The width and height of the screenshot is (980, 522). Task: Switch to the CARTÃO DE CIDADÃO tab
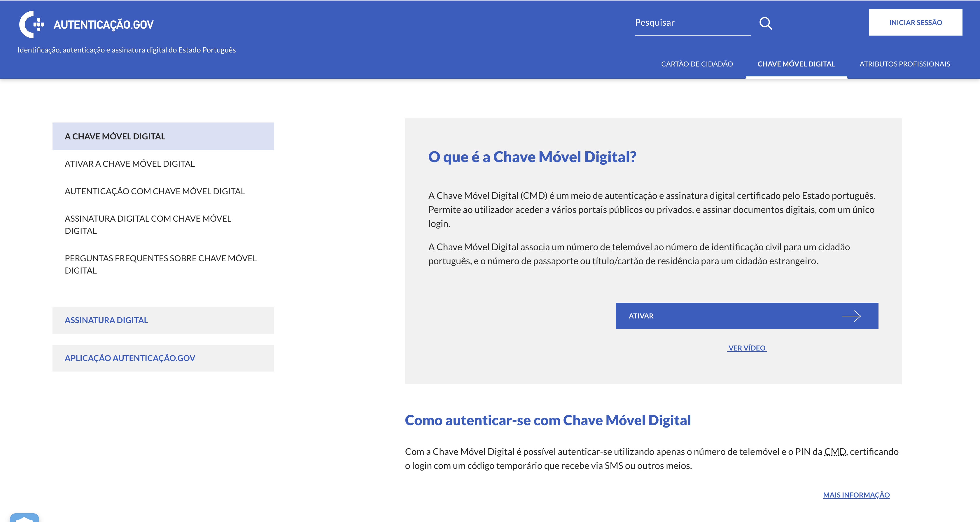click(697, 64)
